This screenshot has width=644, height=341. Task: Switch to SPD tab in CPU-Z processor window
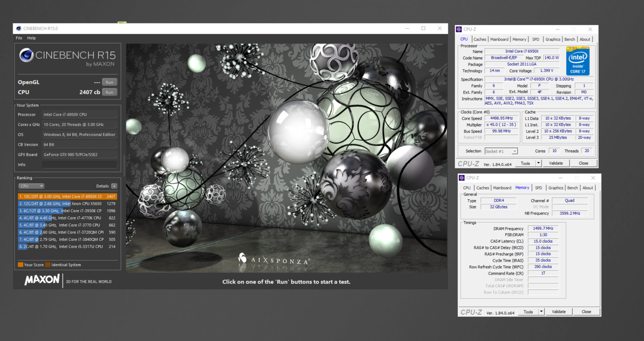536,39
